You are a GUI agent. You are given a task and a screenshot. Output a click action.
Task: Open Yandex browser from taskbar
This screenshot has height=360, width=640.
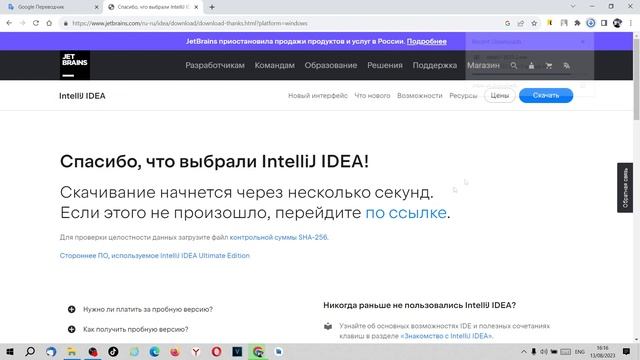pos(196,351)
